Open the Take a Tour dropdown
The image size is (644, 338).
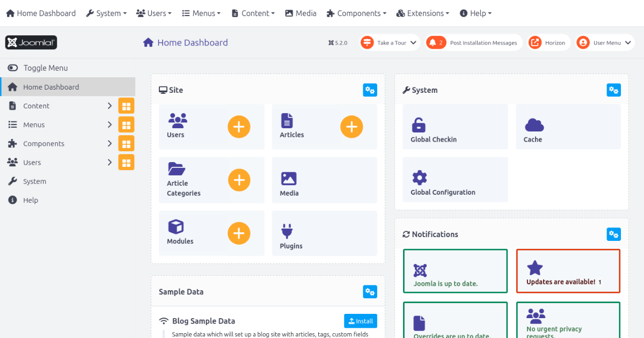389,42
